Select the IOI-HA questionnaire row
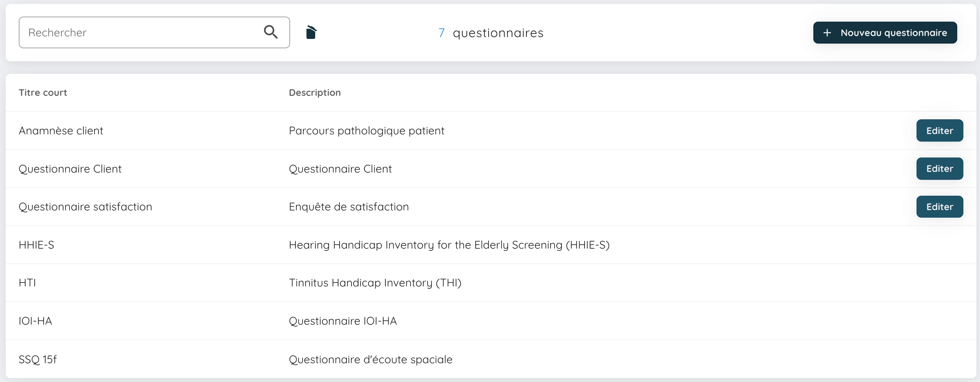Image resolution: width=980 pixels, height=382 pixels. pos(35,320)
